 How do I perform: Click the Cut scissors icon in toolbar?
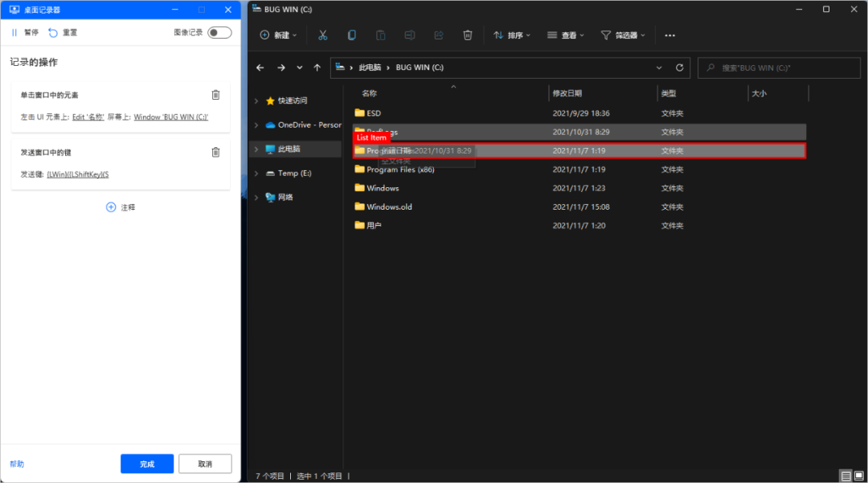(322, 35)
